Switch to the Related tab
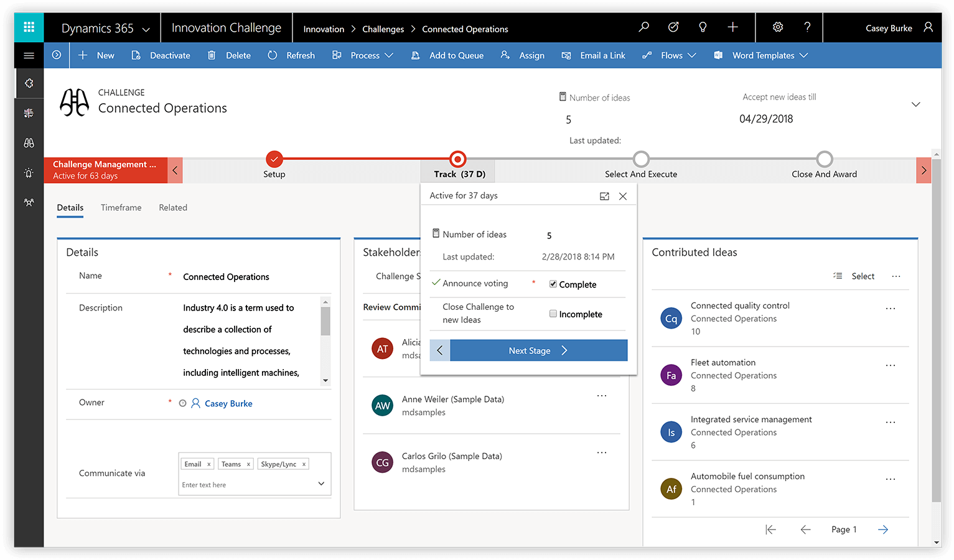Screen dimensions: 954x560 click(173, 208)
